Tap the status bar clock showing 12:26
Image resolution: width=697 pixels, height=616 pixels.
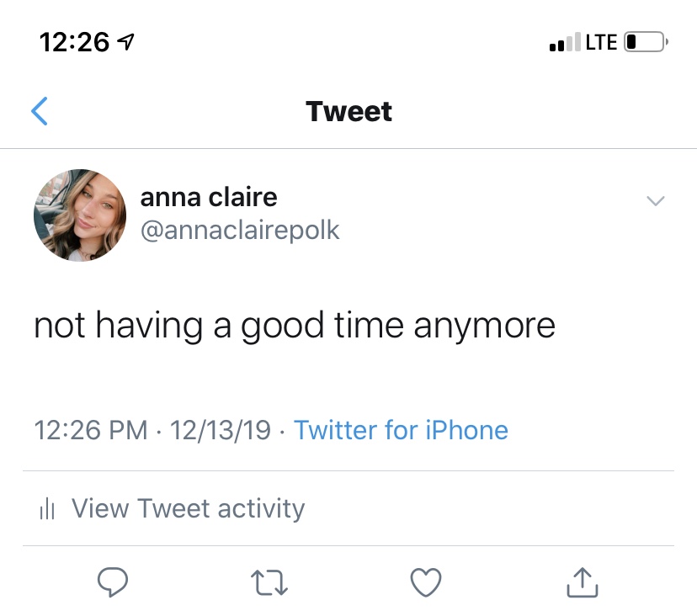(74, 42)
